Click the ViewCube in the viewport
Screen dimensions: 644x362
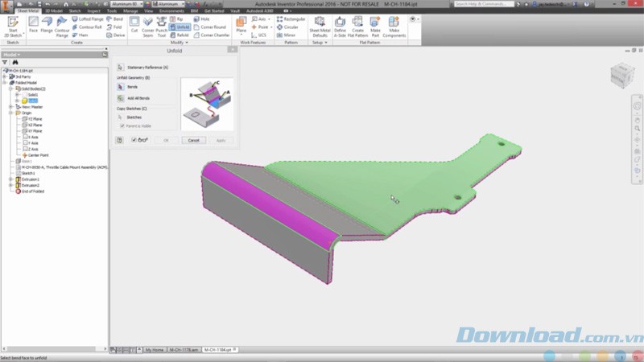point(621,76)
